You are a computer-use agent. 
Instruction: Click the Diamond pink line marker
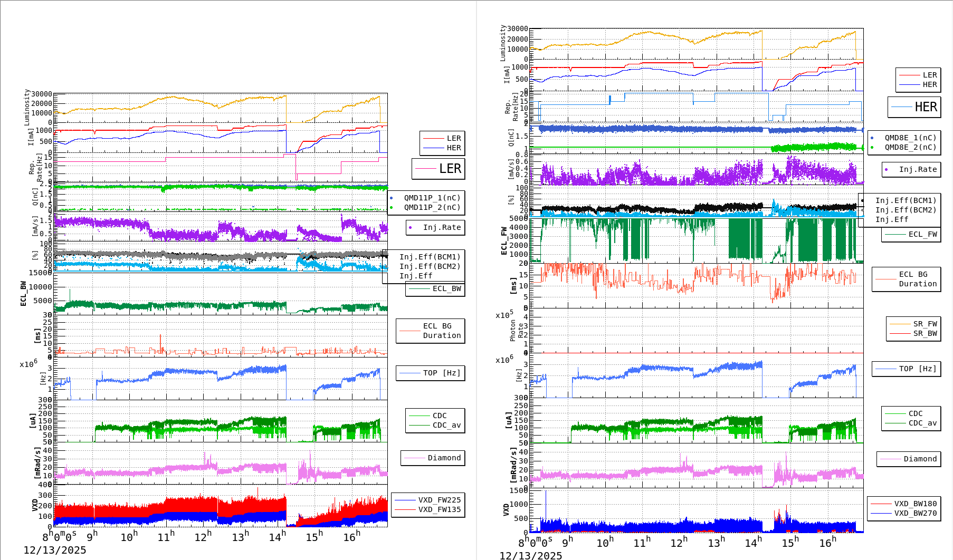[416, 458]
